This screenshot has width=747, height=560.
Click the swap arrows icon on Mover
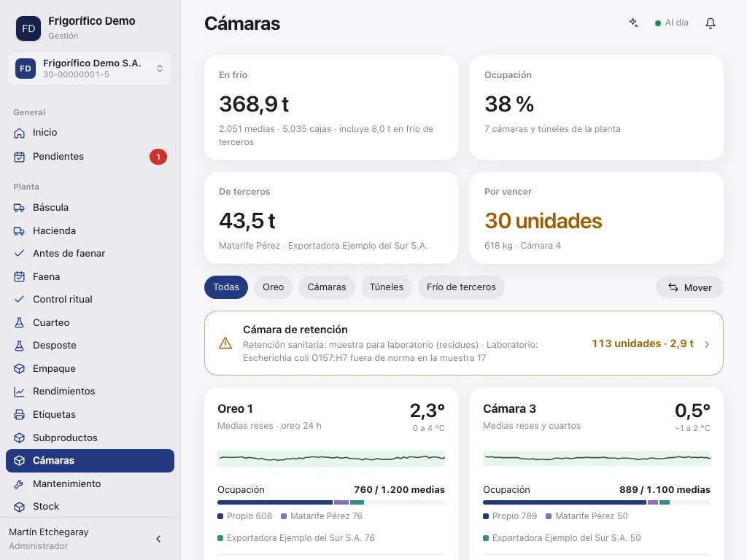coord(673,287)
